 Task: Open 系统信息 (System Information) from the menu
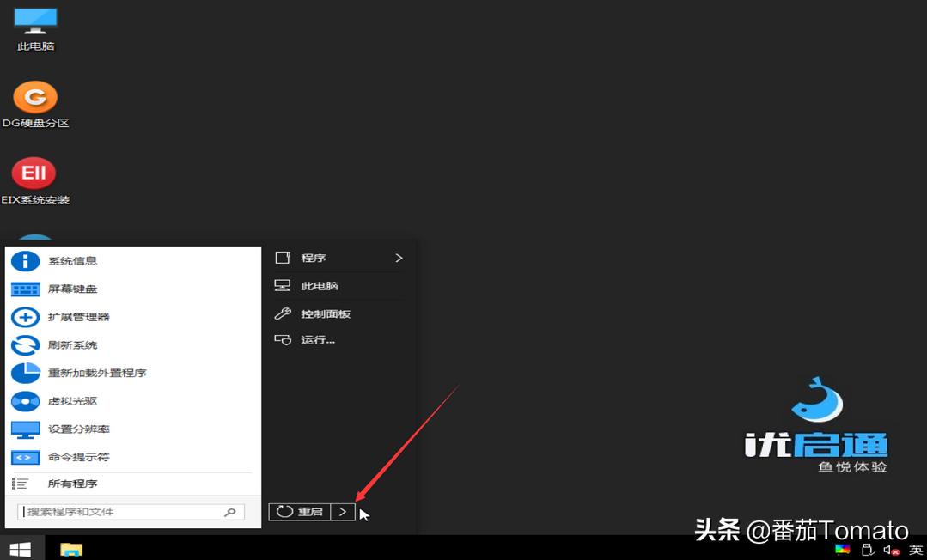point(73,261)
